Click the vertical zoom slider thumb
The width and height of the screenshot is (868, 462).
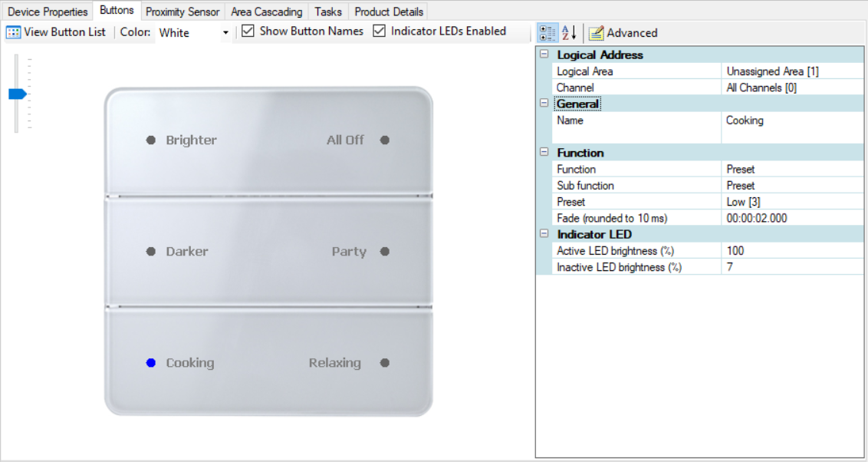(16, 93)
